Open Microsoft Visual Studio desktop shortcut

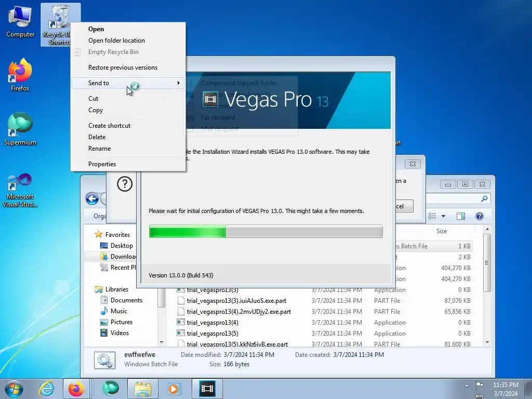point(20,190)
